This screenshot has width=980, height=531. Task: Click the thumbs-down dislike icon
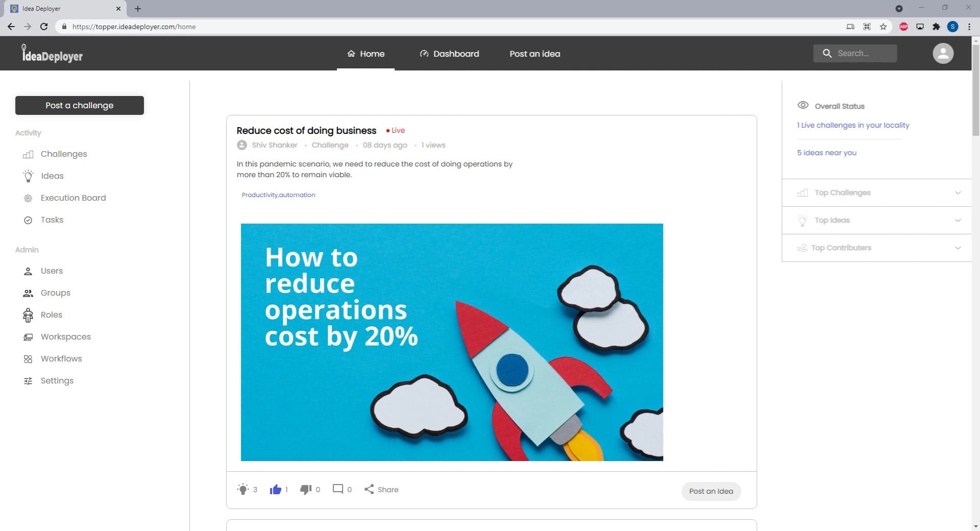306,489
